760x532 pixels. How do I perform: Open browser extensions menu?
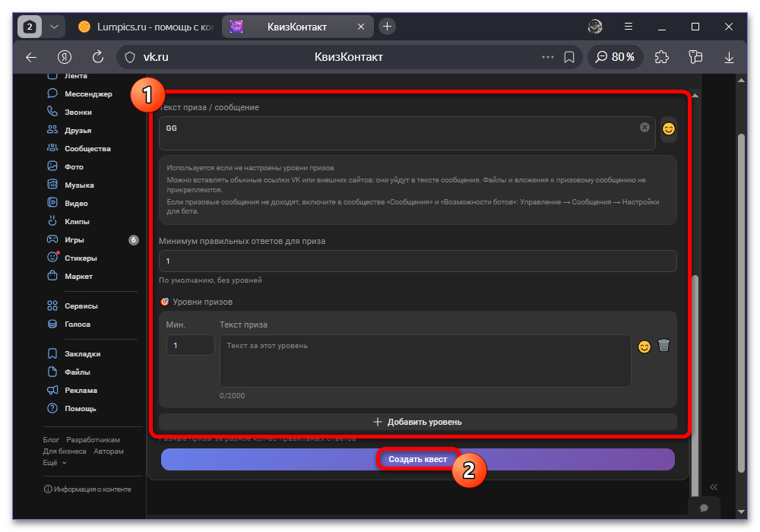click(662, 57)
